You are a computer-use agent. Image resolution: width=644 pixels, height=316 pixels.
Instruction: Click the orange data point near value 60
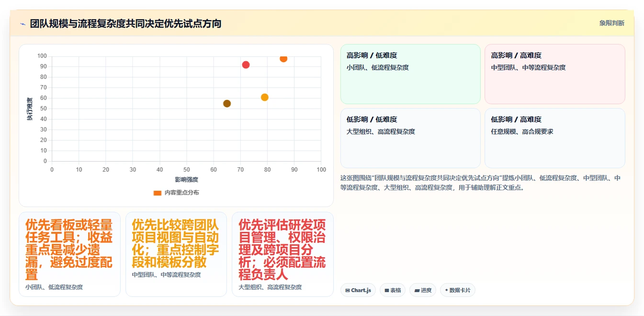click(265, 98)
